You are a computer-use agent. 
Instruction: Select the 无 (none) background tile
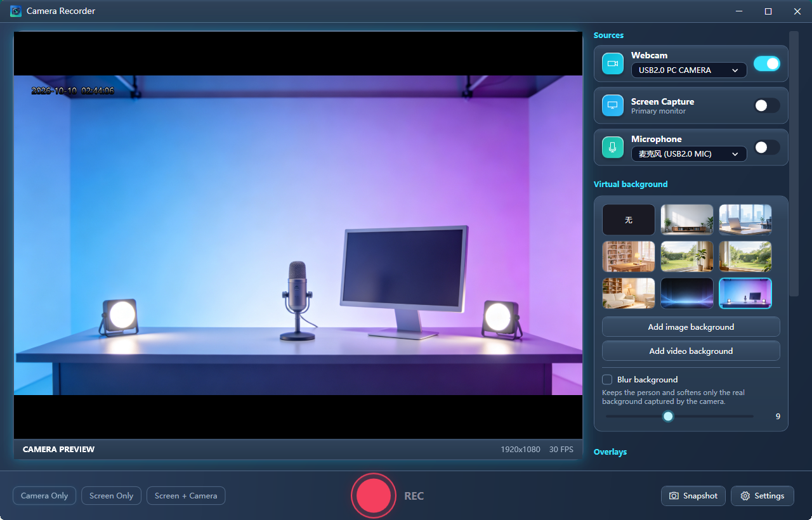pos(629,220)
